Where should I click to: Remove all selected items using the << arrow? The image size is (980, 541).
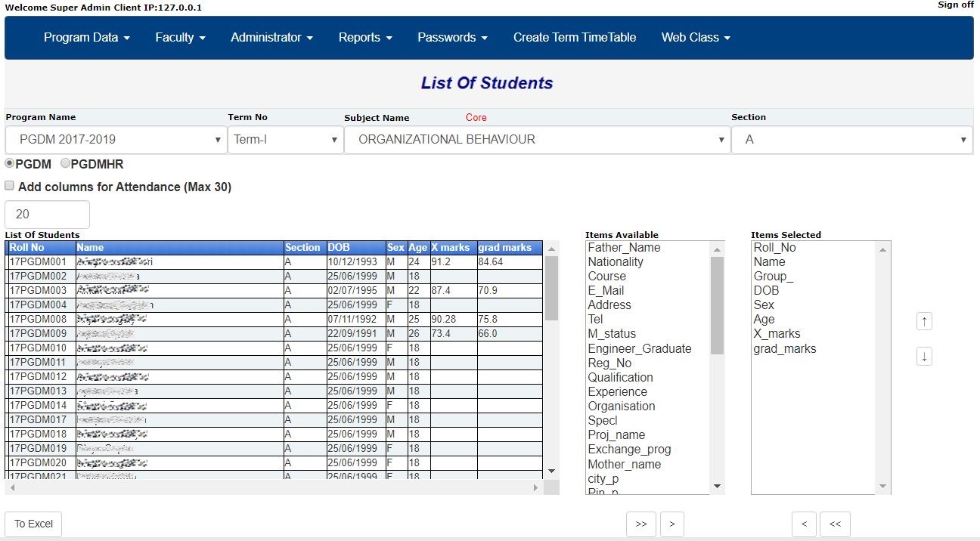835,524
